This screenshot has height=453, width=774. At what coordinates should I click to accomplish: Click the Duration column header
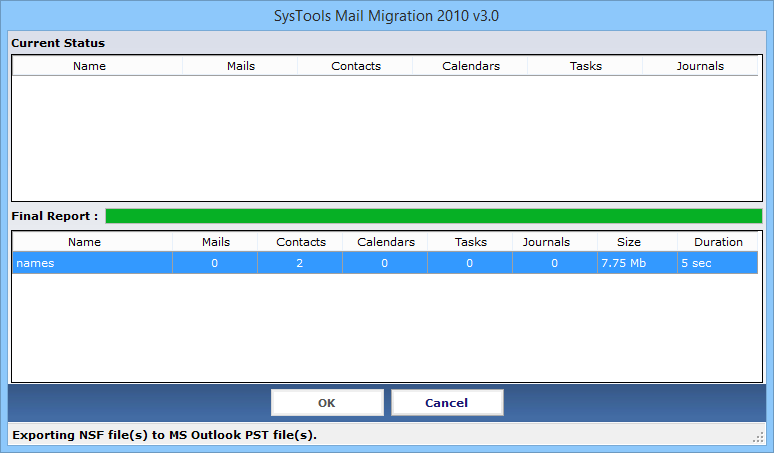pos(717,242)
